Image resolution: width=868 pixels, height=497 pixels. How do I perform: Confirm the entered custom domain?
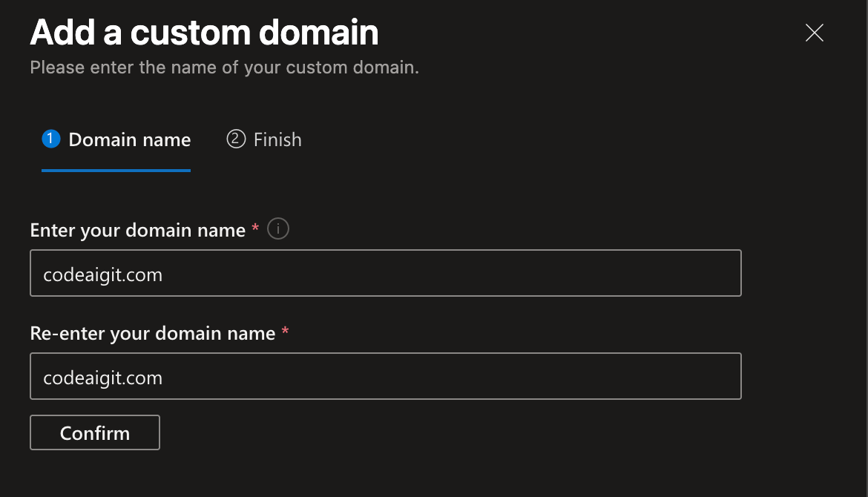pyautogui.click(x=95, y=432)
